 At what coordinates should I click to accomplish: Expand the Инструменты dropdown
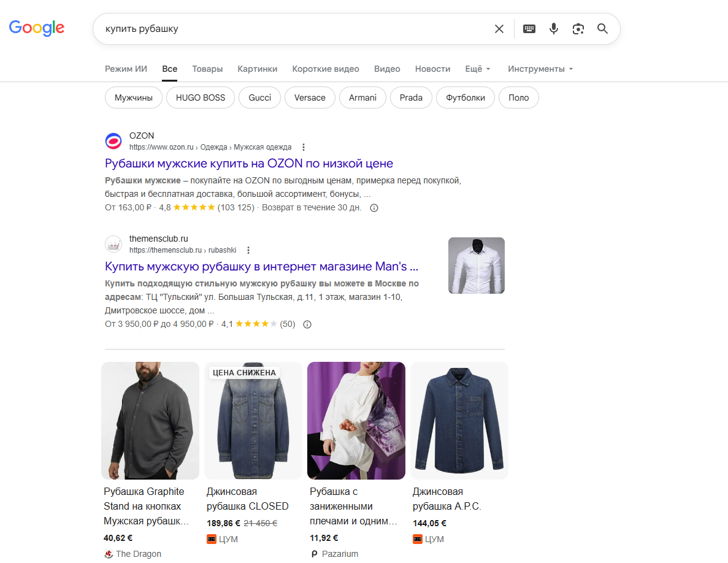tap(540, 69)
